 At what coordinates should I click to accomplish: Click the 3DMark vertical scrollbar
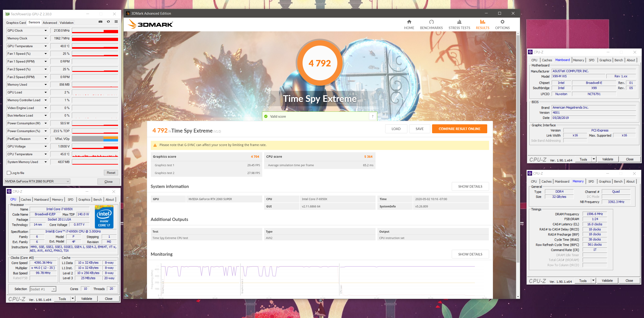[518, 149]
